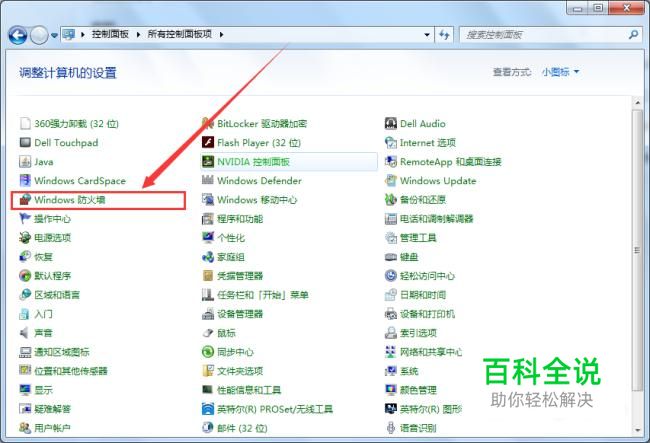Go back with the Back arrow button
Image resolution: width=650 pixels, height=443 pixels.
pos(18,35)
